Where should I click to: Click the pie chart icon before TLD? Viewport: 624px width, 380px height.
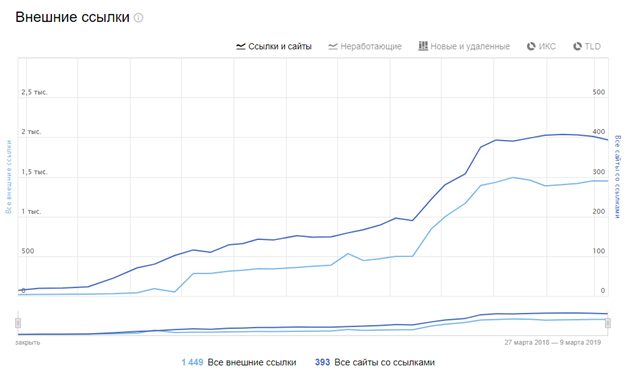click(577, 47)
